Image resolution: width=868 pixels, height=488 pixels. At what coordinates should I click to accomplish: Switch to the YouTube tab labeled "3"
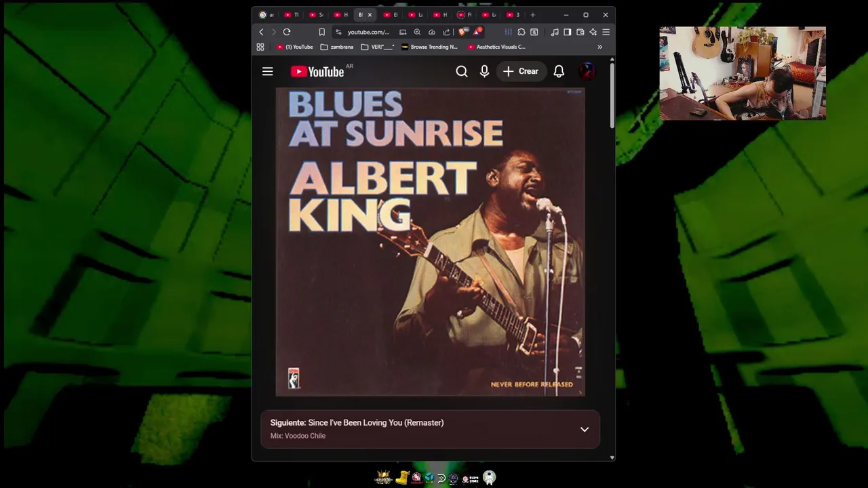pyautogui.click(x=513, y=15)
